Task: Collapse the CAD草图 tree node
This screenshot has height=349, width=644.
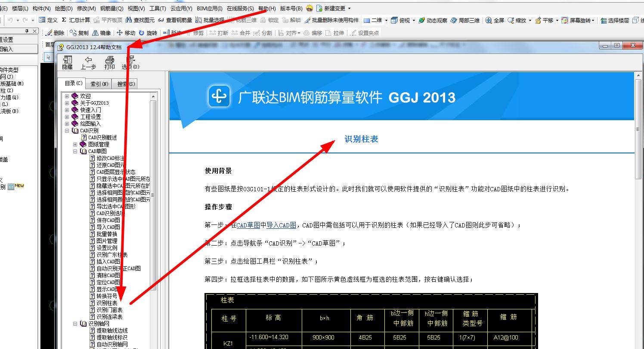Action: [x=75, y=151]
